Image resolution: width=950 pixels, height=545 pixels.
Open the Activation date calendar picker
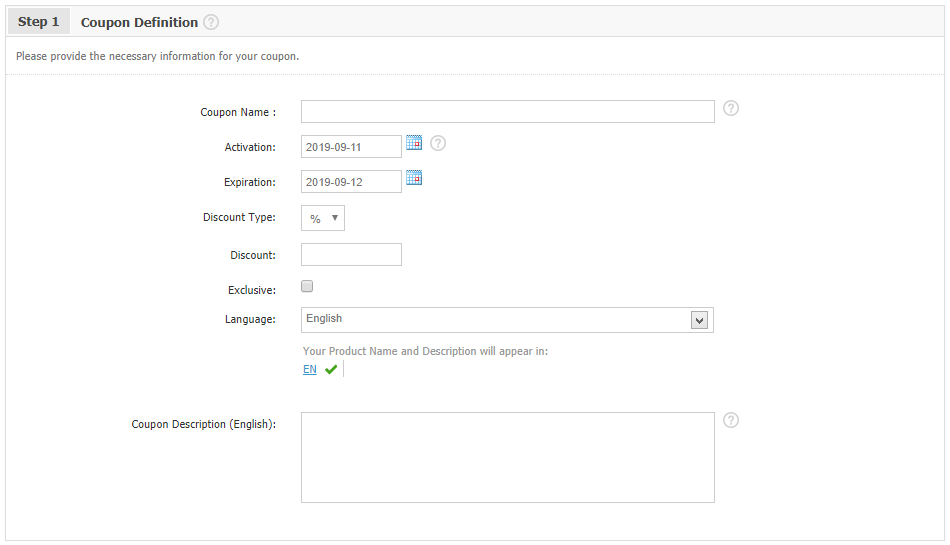(x=414, y=143)
